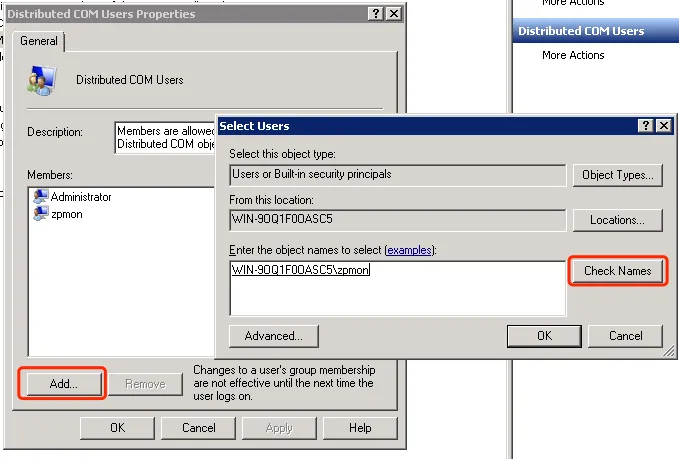
Task: Open More Actions under Distributed COM Users
Action: tap(573, 55)
